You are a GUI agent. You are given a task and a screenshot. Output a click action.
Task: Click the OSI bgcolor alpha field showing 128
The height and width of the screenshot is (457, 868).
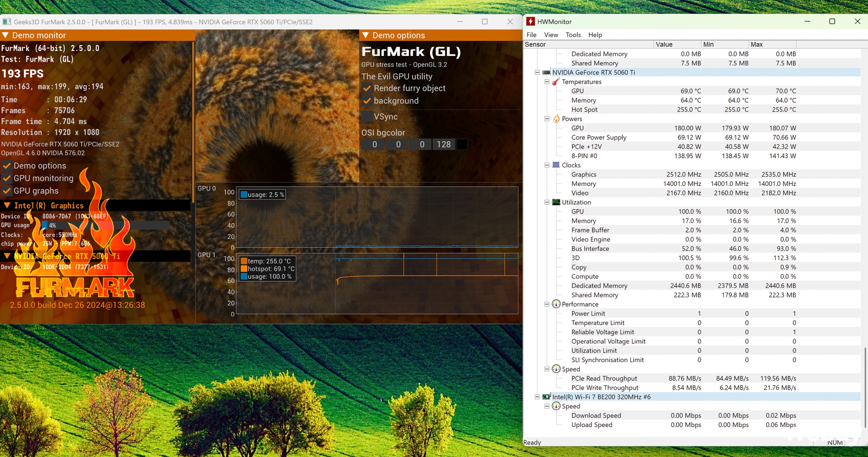pos(444,144)
